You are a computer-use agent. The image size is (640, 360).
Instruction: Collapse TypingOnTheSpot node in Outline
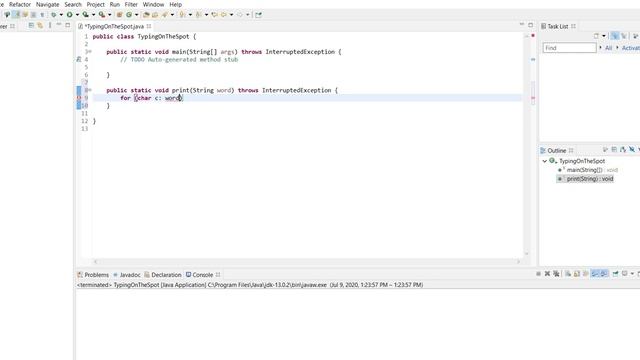point(544,161)
